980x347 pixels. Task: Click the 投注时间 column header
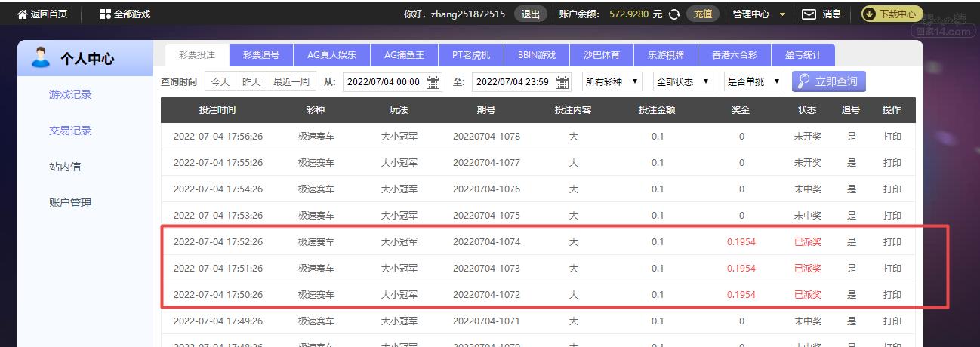pos(217,109)
